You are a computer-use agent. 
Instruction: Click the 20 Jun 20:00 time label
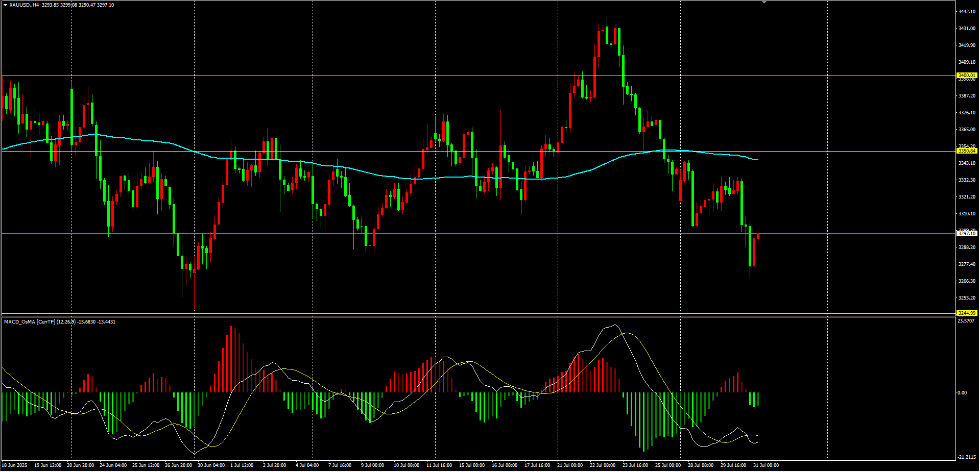[x=80, y=465]
